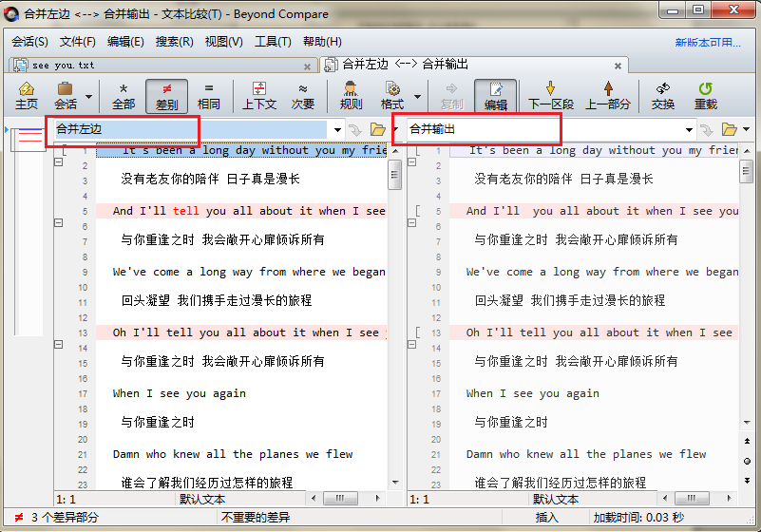The width and height of the screenshot is (761, 532).
Task: Open the dropdown arrow beside left folder icon
Action: (395, 129)
